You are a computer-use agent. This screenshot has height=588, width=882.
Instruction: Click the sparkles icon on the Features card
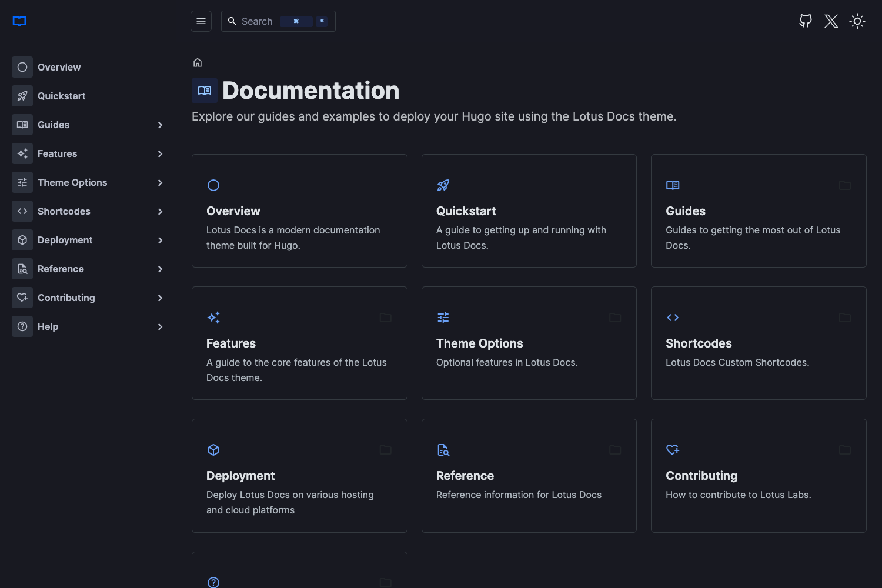(x=213, y=318)
